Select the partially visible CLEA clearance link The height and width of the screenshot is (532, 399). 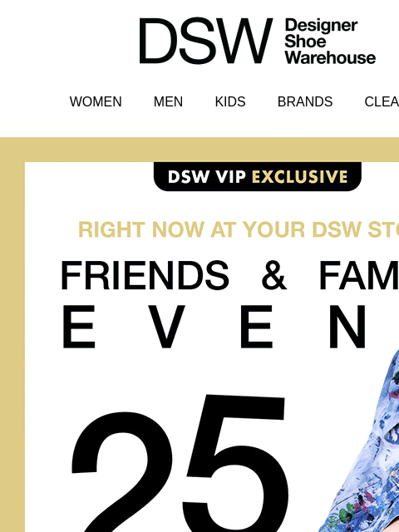click(382, 101)
